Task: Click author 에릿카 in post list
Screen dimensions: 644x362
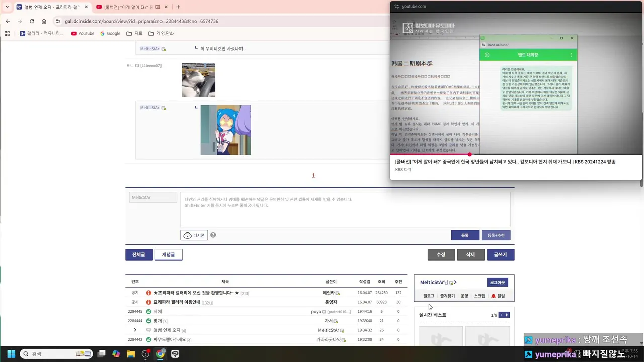Action: [329, 293]
